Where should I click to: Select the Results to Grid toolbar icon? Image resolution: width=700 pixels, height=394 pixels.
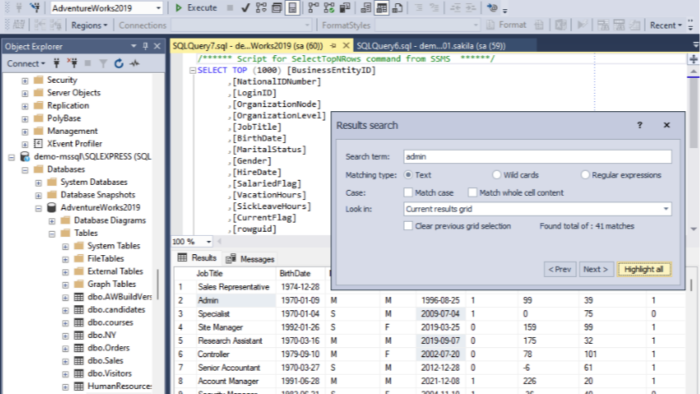(x=382, y=8)
